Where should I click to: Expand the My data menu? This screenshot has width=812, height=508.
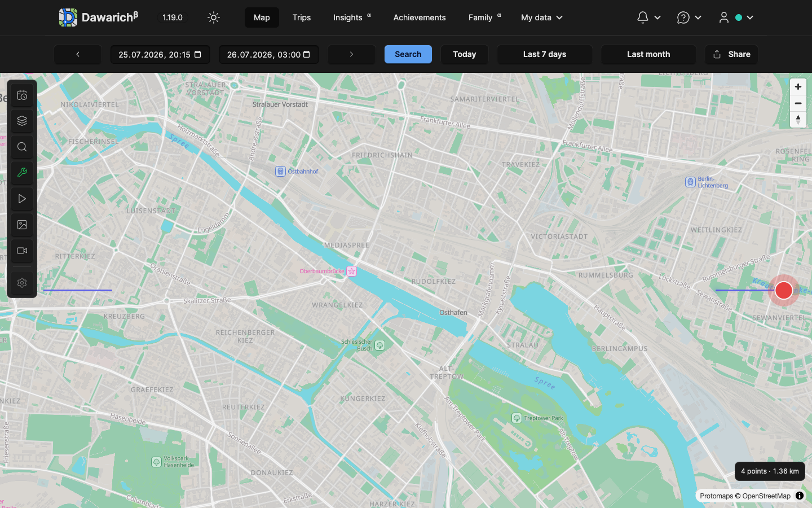[x=542, y=17]
